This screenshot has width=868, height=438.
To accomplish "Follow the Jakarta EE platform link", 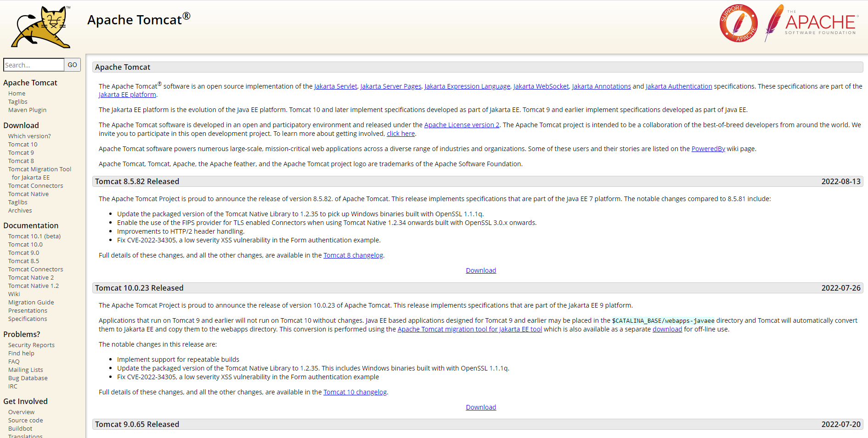I will point(127,95).
